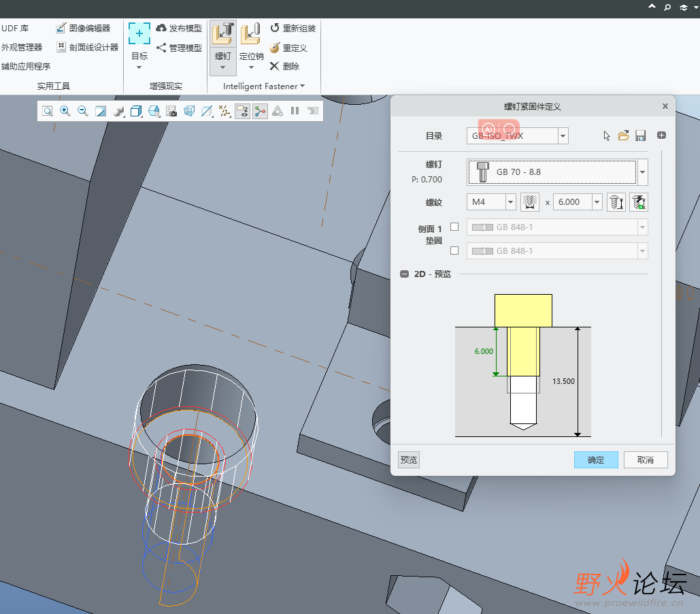Click the set screw length icon

(x=616, y=202)
